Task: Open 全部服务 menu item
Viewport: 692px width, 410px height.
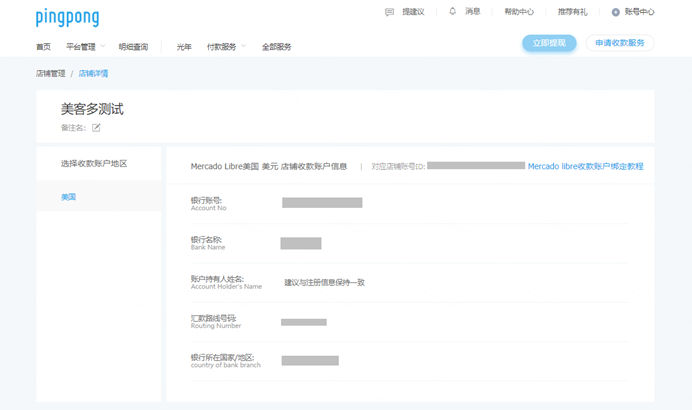Action: (277, 47)
